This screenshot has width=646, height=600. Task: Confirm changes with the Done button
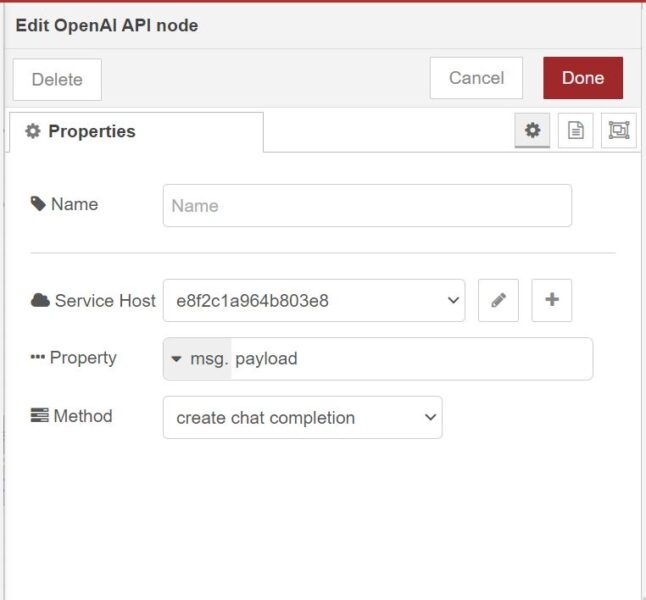tap(582, 78)
